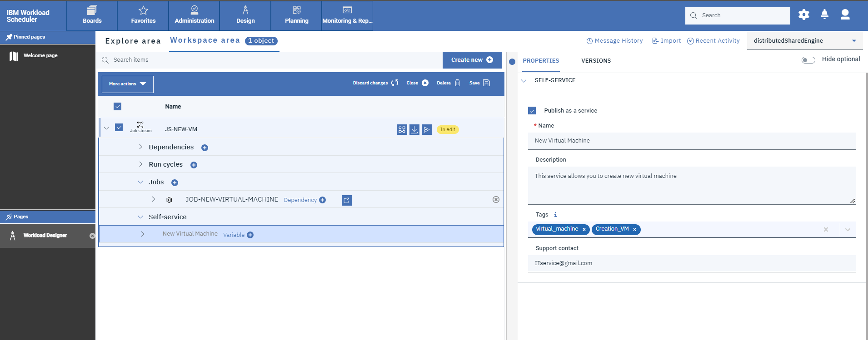Open the Explore area tab
Screen dimensions: 868x340
133,41
